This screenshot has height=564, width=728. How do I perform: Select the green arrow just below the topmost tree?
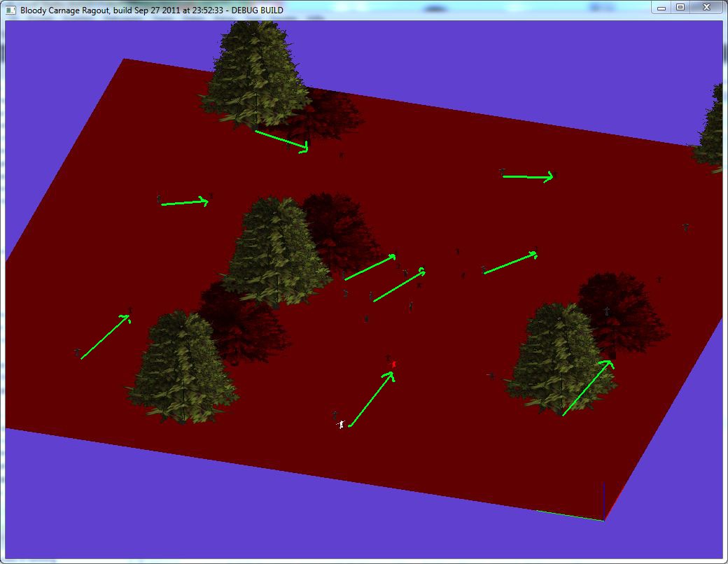tap(281, 140)
